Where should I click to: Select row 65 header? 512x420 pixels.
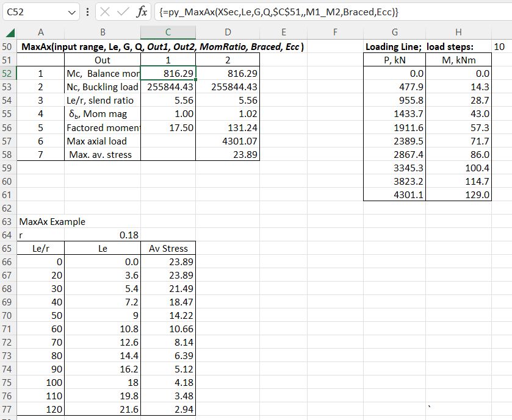click(x=9, y=248)
